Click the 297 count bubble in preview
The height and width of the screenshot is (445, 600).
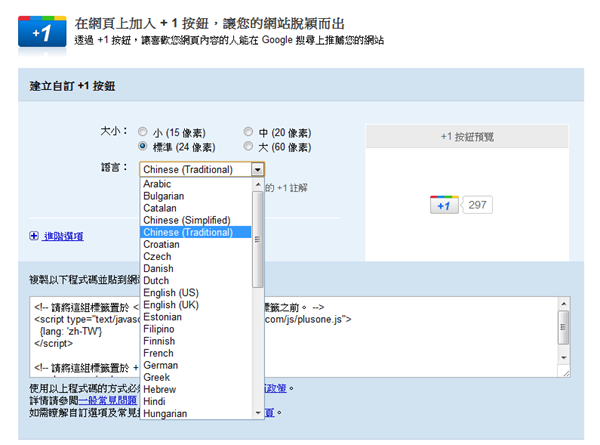[x=477, y=205]
